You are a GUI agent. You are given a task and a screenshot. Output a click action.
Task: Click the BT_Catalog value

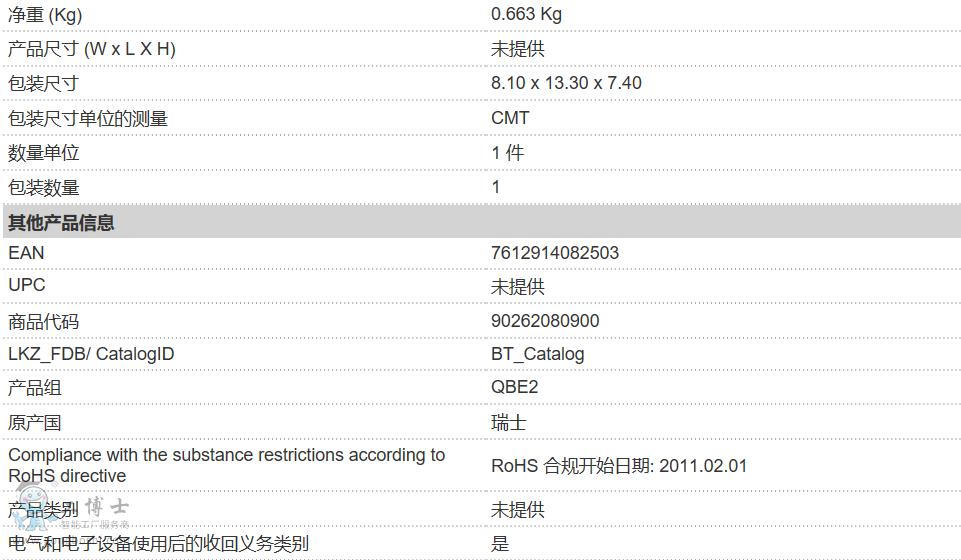[537, 354]
